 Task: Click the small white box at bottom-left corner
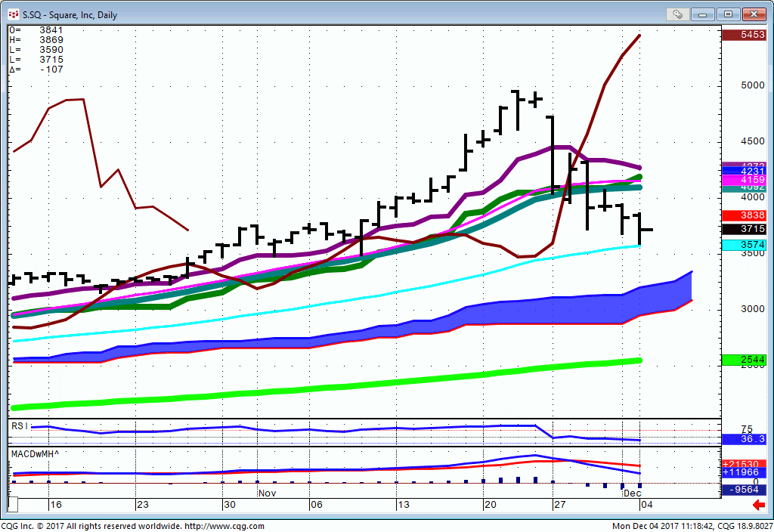[12, 504]
